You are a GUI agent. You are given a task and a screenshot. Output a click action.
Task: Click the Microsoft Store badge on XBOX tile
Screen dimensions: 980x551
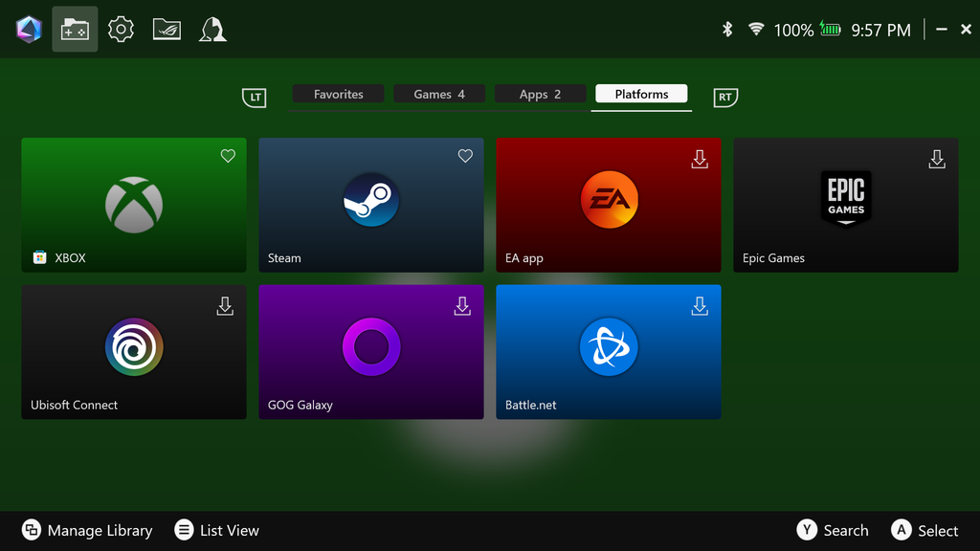tap(39, 257)
